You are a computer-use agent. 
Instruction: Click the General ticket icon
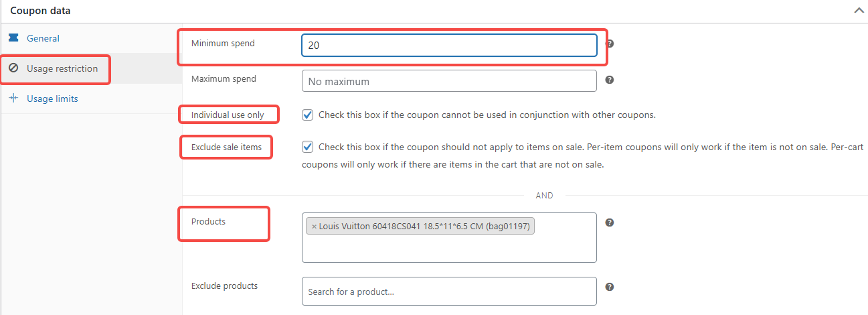(13, 38)
